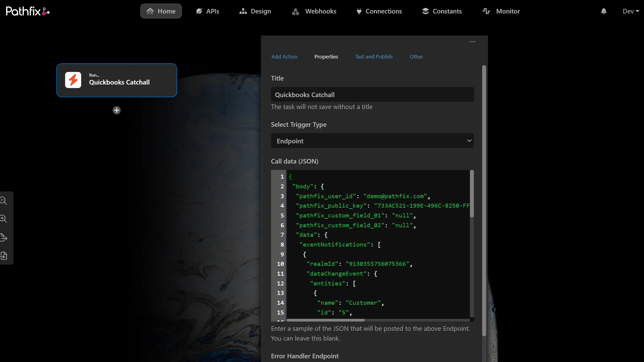Click the import file icon
Screen dimensions: 644x362
[4, 255]
